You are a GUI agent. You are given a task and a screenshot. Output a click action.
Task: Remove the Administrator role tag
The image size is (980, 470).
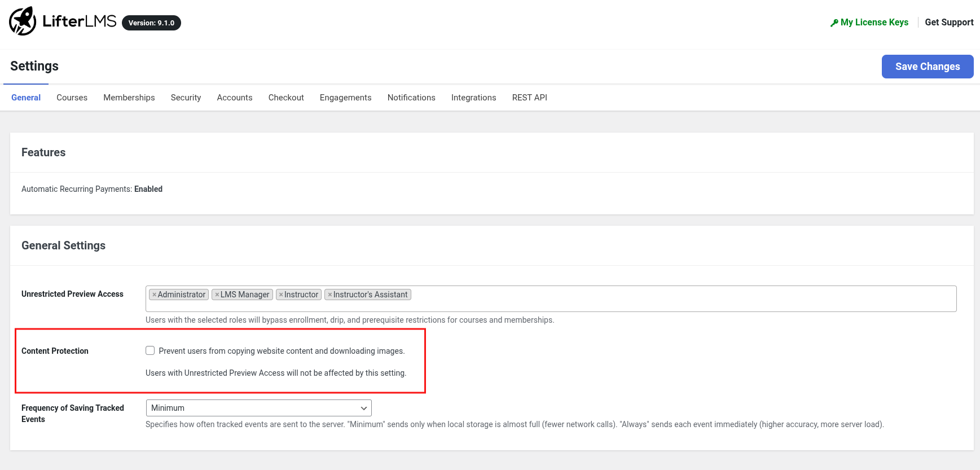click(x=154, y=295)
